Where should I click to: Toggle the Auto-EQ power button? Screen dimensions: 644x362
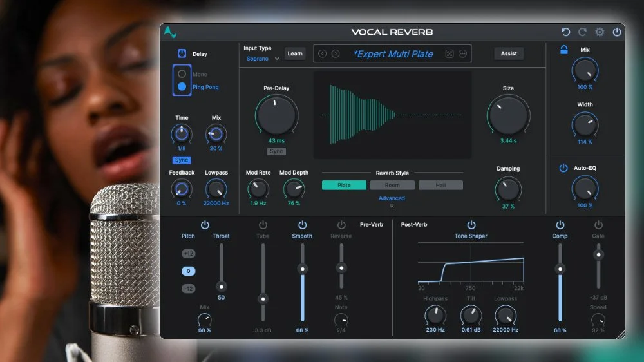[x=563, y=168]
